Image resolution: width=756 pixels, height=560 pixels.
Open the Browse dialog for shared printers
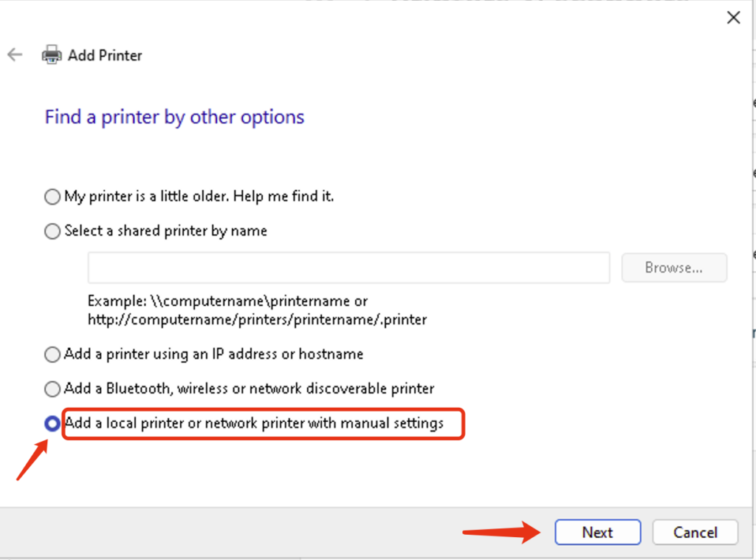click(x=673, y=267)
